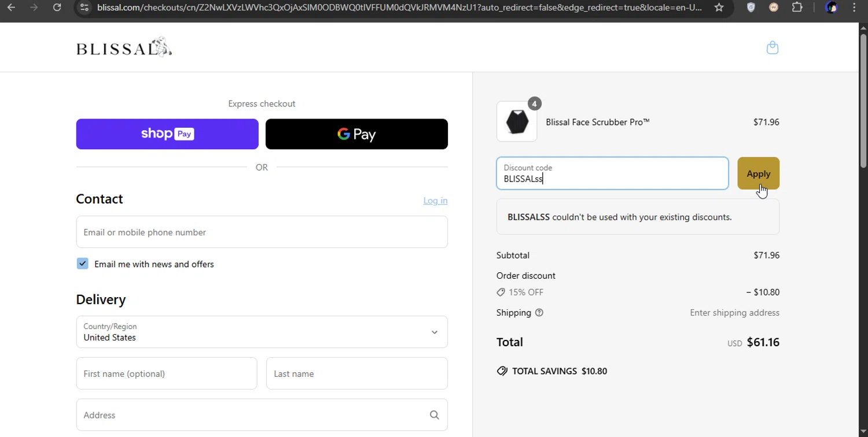Apply the discount code

point(758,173)
